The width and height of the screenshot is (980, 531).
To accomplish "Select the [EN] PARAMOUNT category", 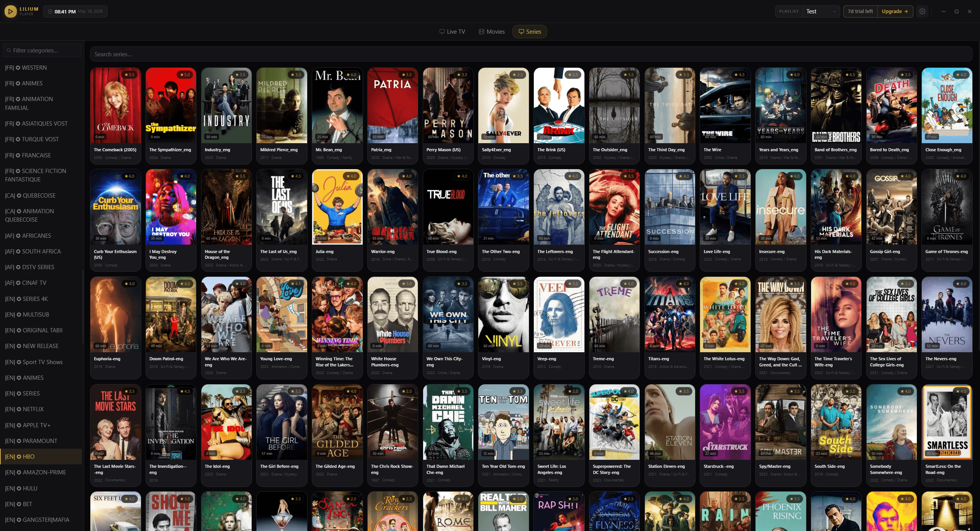I will coord(41,441).
